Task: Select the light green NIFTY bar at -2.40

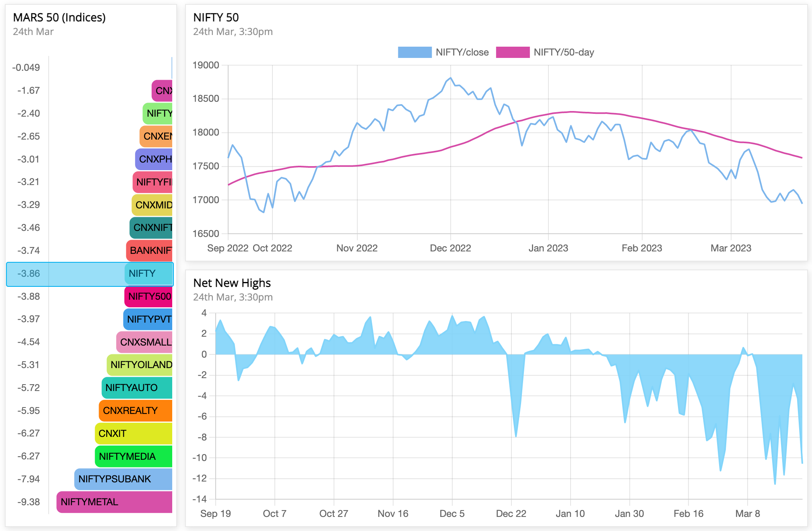Action: pyautogui.click(x=157, y=113)
